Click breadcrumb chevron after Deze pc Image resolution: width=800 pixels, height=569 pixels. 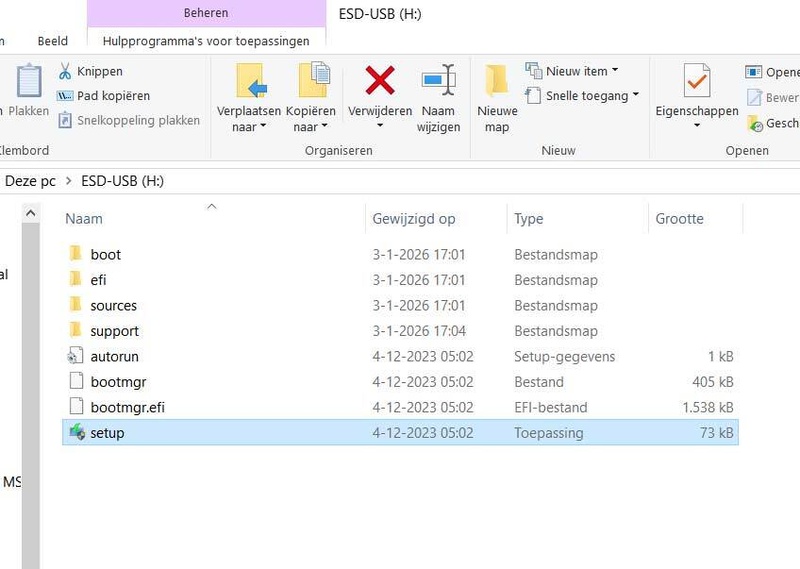coord(68,181)
